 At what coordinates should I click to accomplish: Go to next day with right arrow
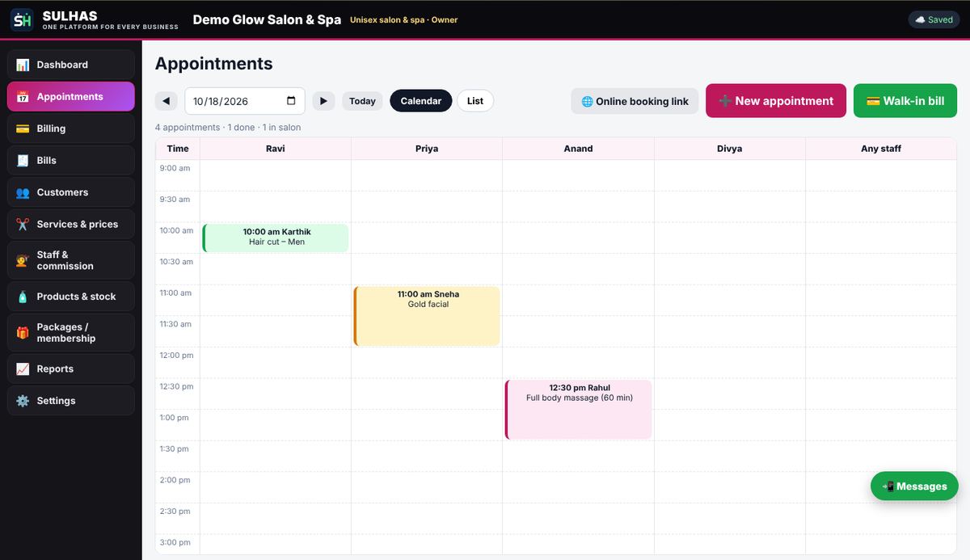323,101
